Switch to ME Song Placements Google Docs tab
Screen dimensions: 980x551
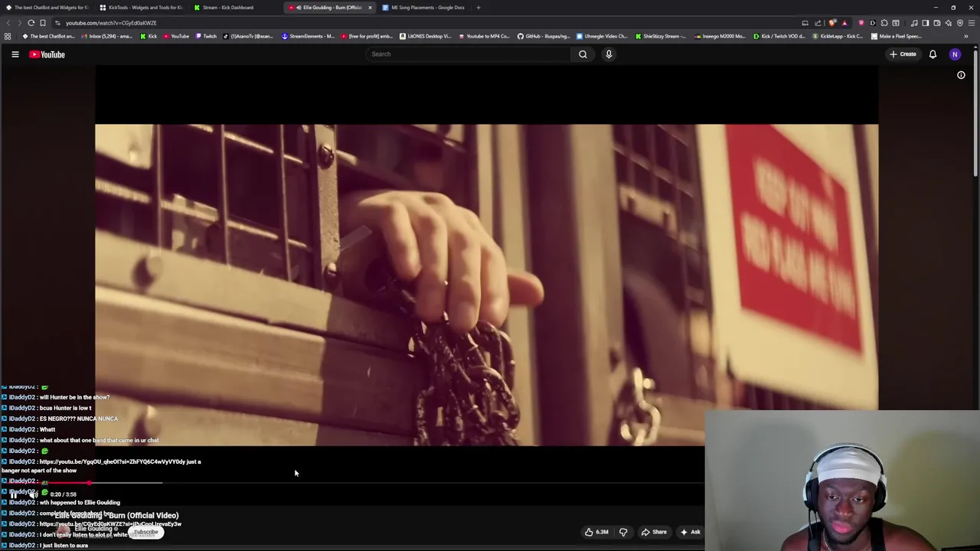click(423, 8)
